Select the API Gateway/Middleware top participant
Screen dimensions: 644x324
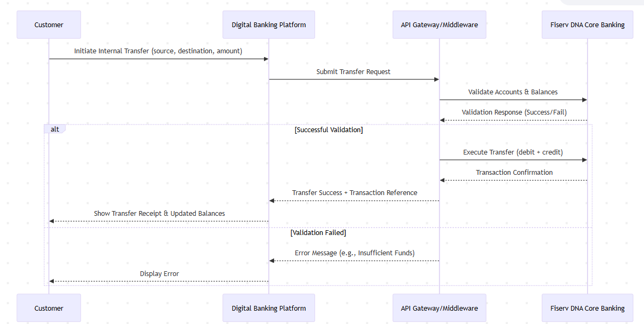tap(439, 25)
